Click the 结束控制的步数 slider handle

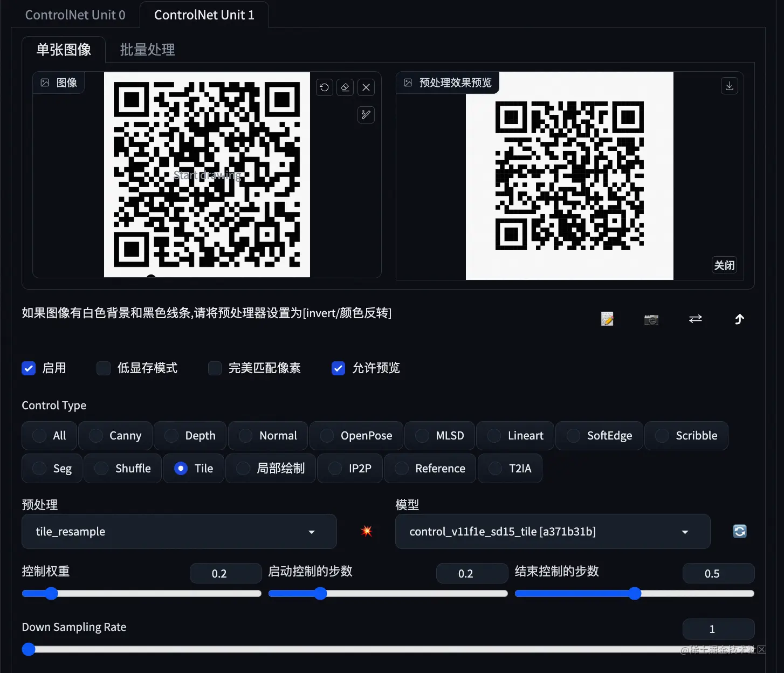pyautogui.click(x=635, y=594)
